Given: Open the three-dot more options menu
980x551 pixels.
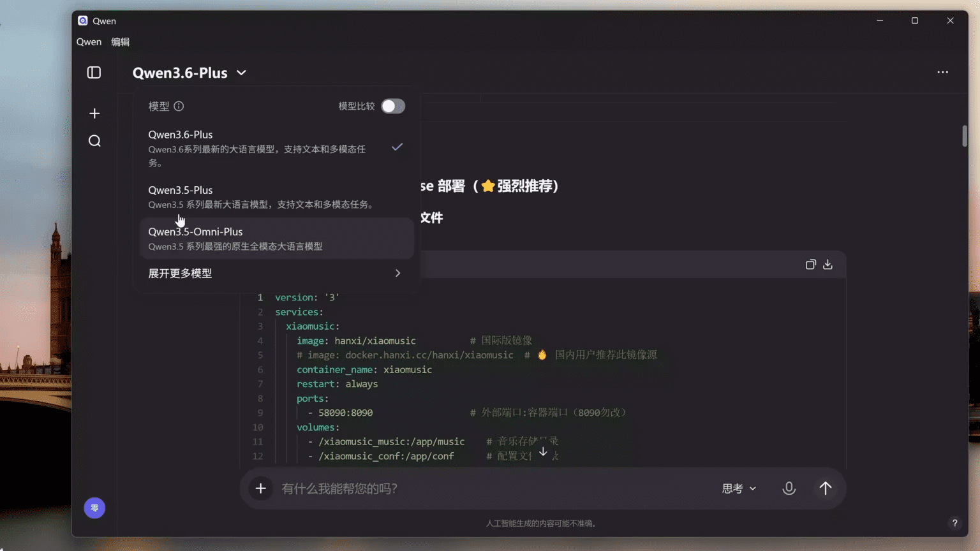Looking at the screenshot, I should pos(942,72).
